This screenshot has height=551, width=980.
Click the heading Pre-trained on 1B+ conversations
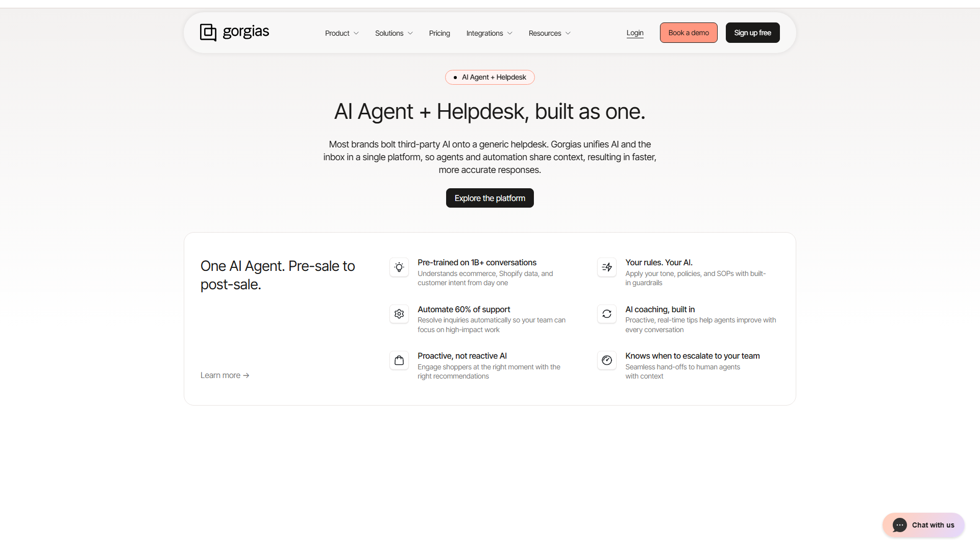coord(477,263)
